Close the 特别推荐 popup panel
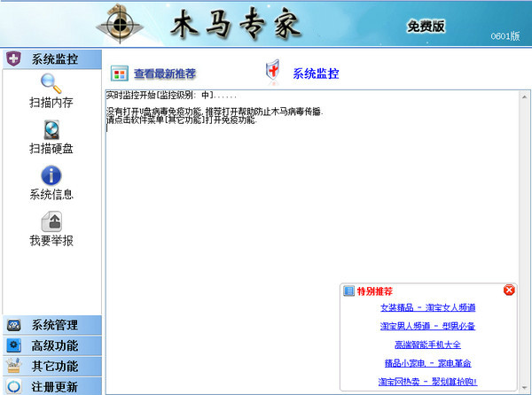Image resolution: width=532 pixels, height=395 pixels. click(x=508, y=290)
